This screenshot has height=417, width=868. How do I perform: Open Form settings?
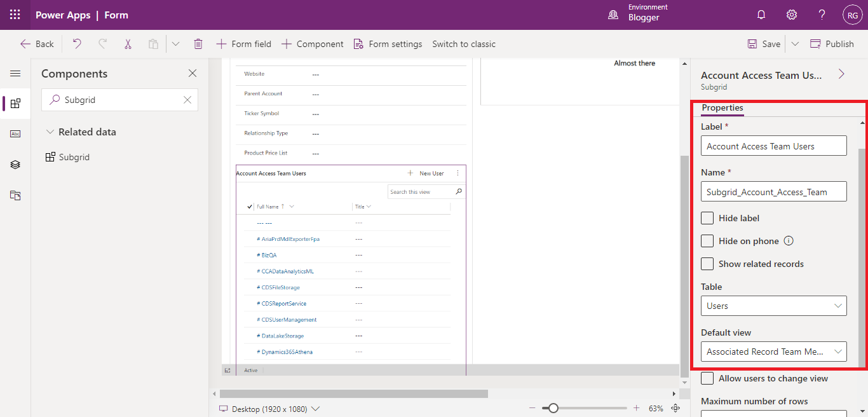coord(388,44)
